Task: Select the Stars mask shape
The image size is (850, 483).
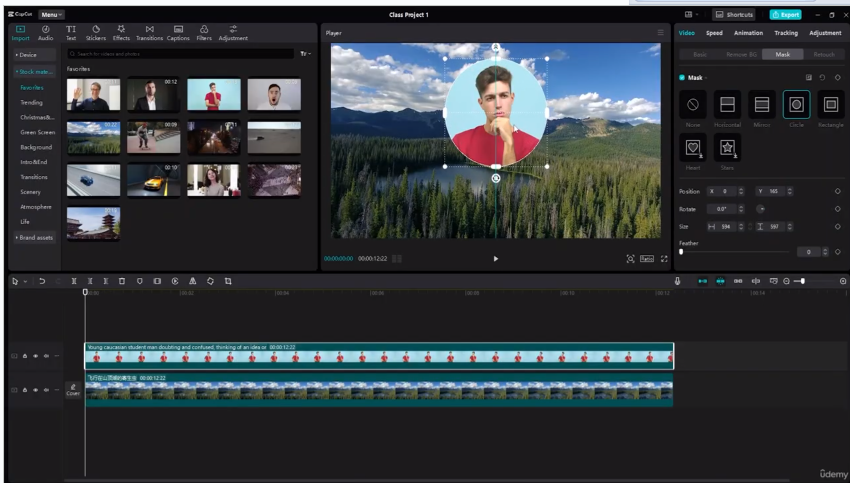Action: click(727, 148)
